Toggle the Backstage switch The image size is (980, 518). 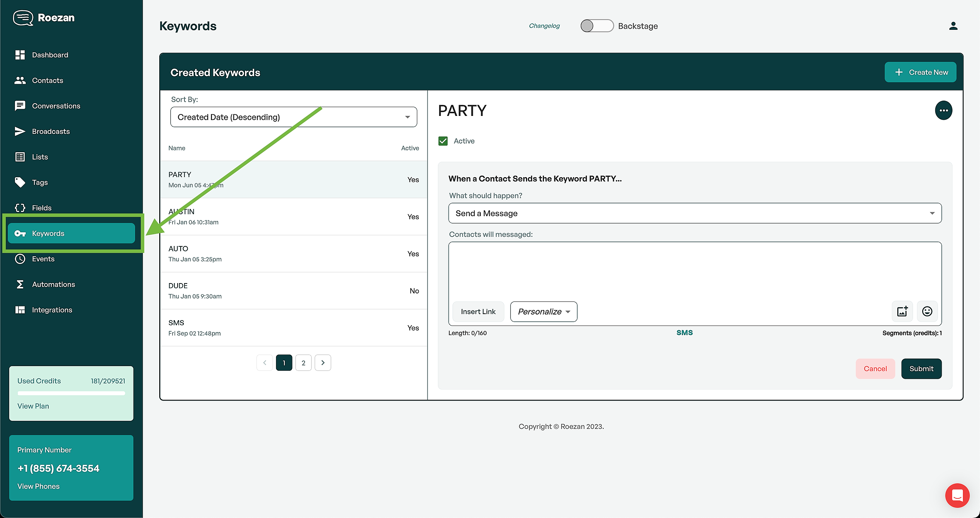click(596, 26)
